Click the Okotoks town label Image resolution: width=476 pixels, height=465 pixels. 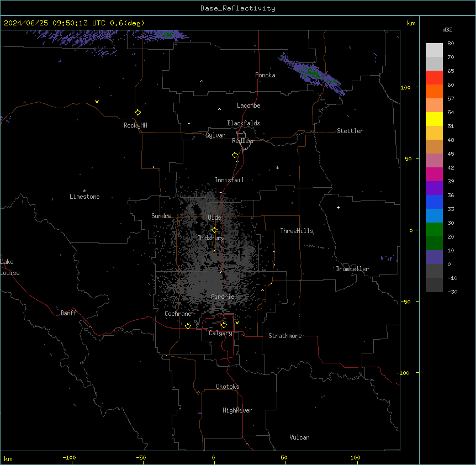[x=228, y=387]
